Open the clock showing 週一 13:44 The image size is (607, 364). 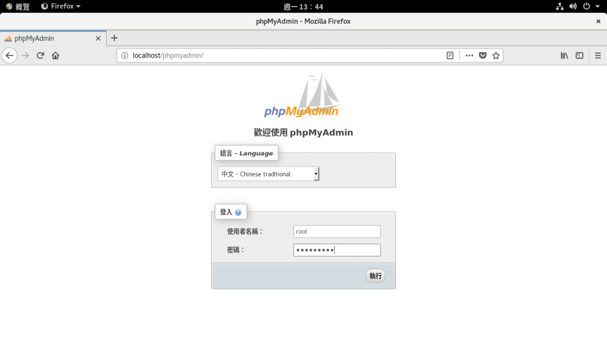pyautogui.click(x=303, y=7)
